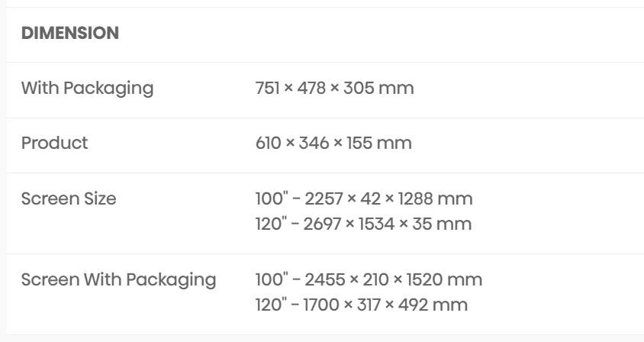Click the 610 × 346 × 155 mm value
This screenshot has width=644, height=342.
tap(333, 143)
